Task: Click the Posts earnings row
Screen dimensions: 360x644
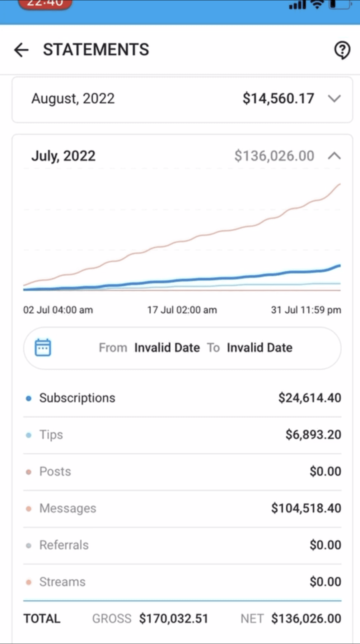Action: click(x=182, y=471)
